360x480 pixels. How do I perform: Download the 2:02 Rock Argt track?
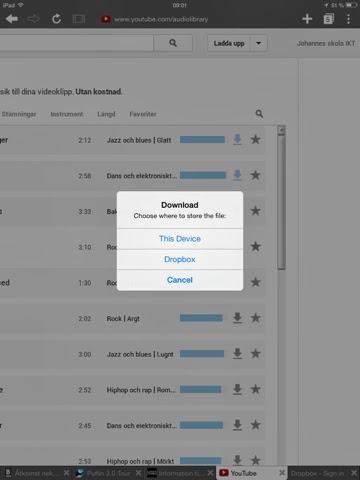click(237, 318)
